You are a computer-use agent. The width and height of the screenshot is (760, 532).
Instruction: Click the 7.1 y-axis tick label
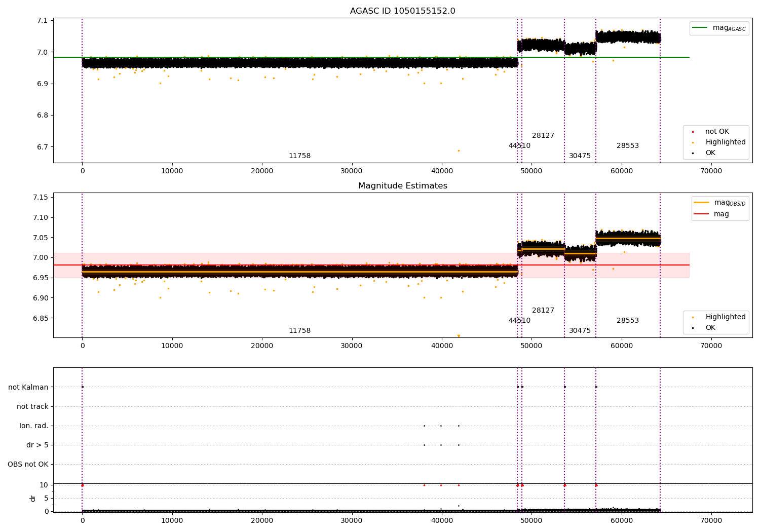tap(43, 21)
